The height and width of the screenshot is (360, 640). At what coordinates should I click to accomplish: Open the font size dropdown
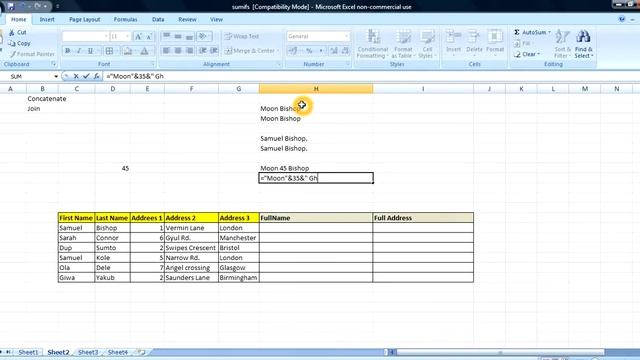128,37
